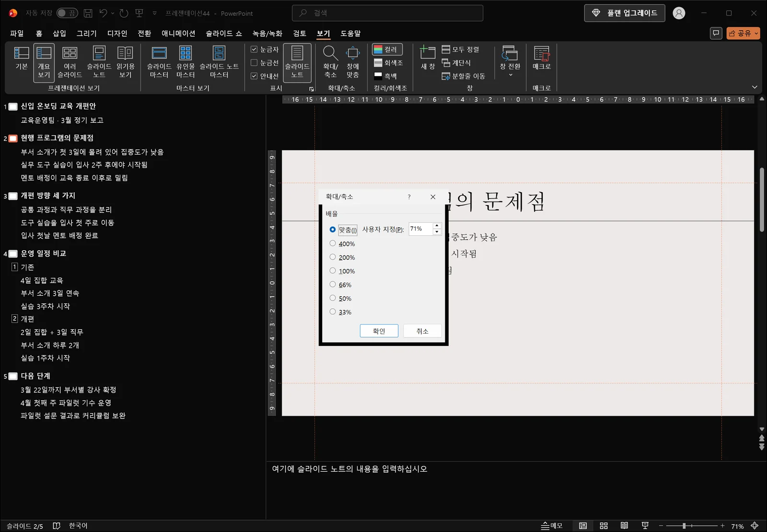This screenshot has width=767, height=532.
Task: Cancel zoom dialog with 취소
Action: 422,331
